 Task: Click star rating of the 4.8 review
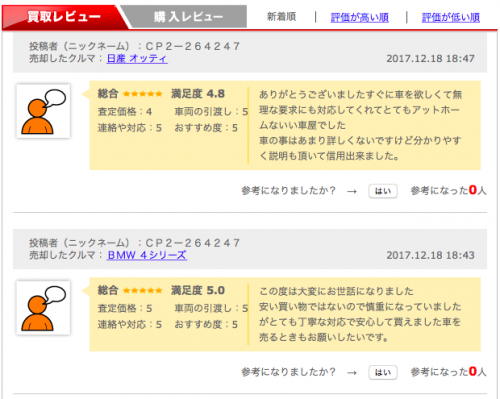point(143,94)
